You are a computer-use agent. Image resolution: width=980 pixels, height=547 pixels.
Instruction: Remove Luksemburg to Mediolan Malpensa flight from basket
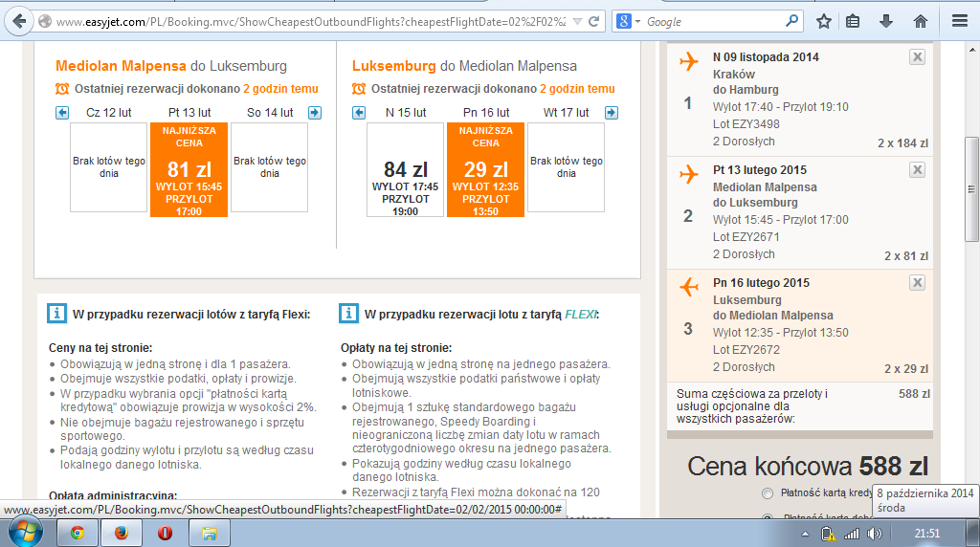pyautogui.click(x=917, y=283)
